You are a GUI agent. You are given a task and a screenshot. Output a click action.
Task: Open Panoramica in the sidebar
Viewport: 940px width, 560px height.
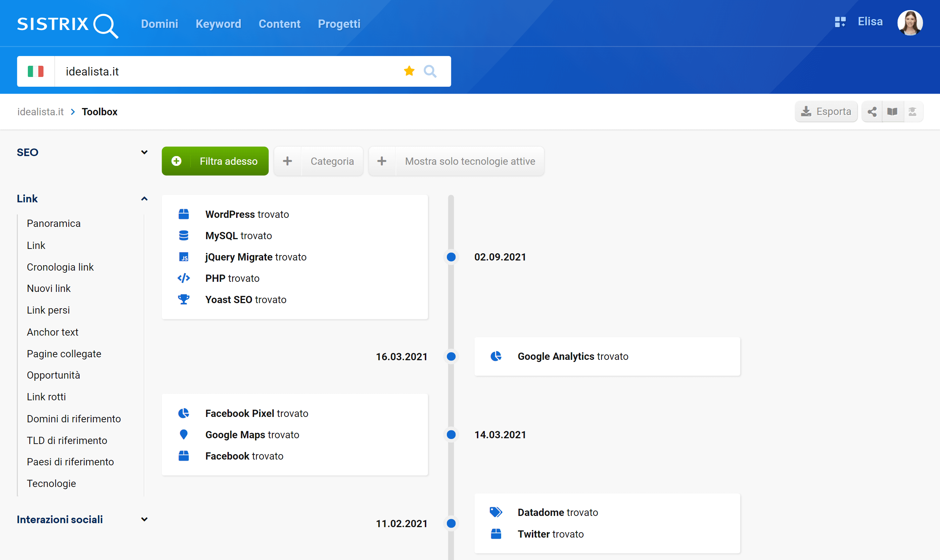click(54, 223)
